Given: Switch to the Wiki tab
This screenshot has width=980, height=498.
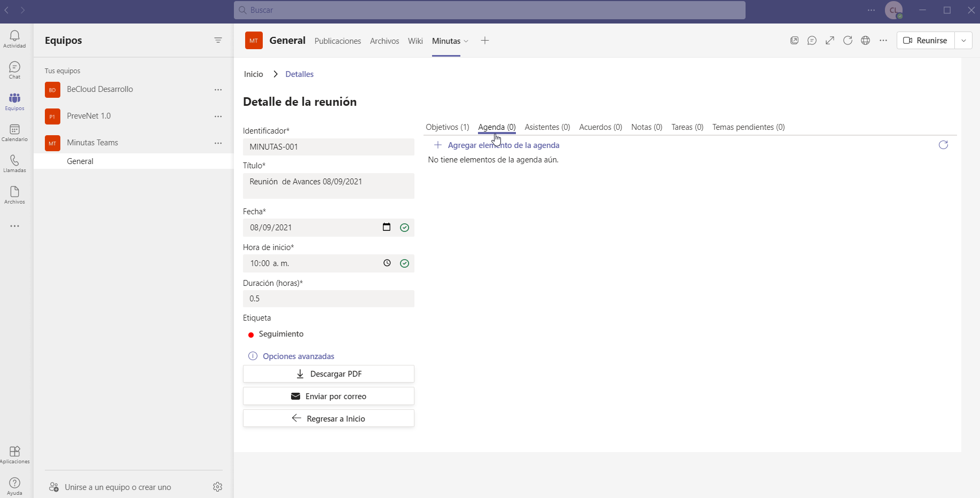Looking at the screenshot, I should [x=415, y=41].
